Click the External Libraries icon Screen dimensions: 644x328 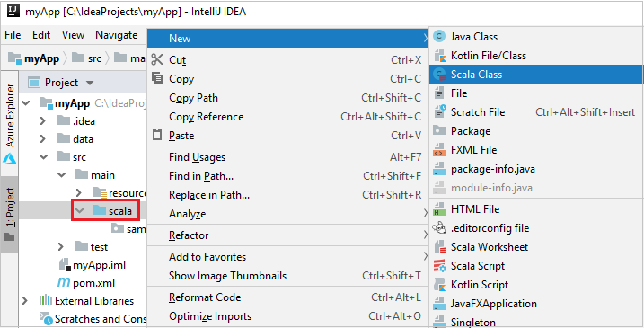[45, 301]
